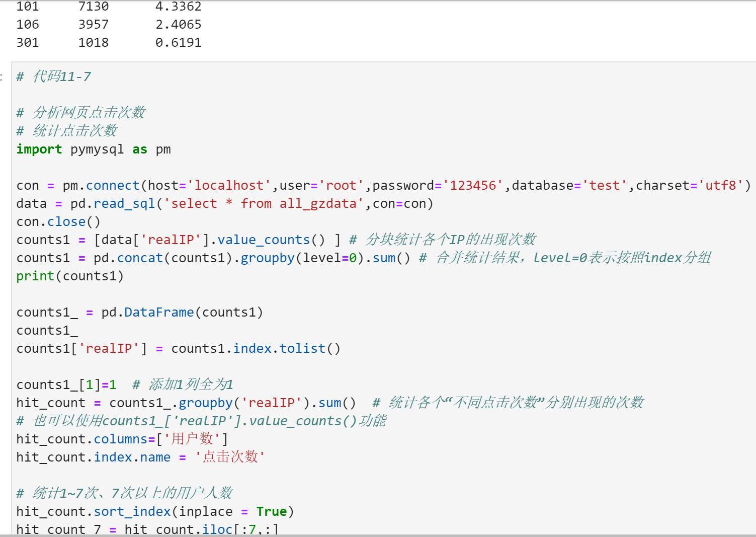Click the counts1.index.tolist() line

pyautogui.click(x=178, y=349)
